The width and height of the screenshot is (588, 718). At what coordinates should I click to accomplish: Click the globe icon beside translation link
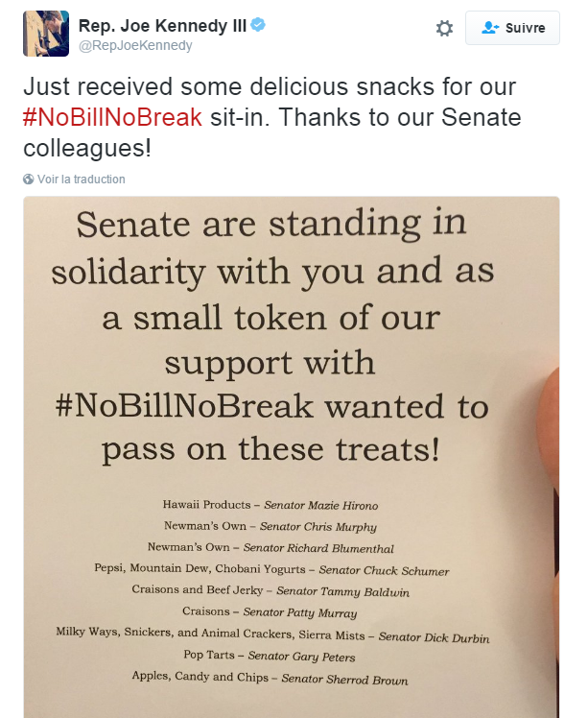click(29, 179)
